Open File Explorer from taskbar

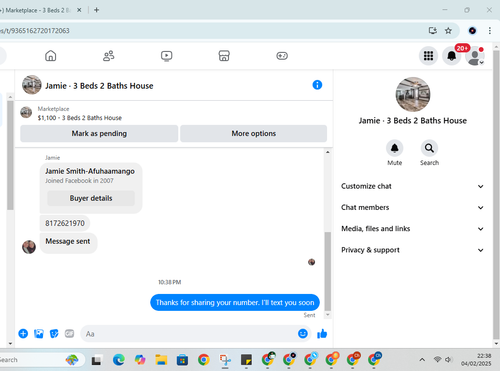click(161, 360)
